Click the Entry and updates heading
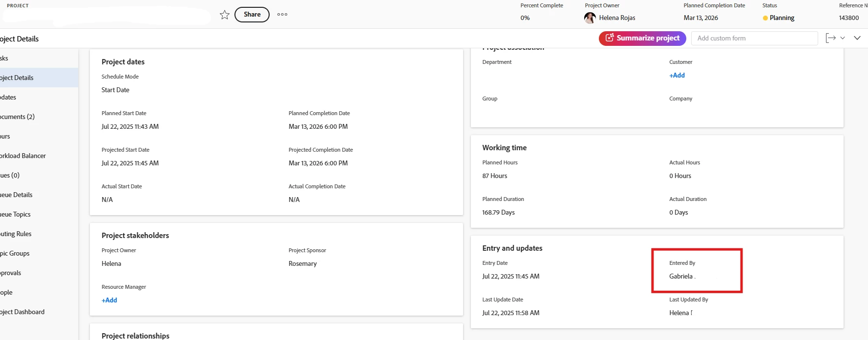The image size is (868, 340). [x=512, y=248]
